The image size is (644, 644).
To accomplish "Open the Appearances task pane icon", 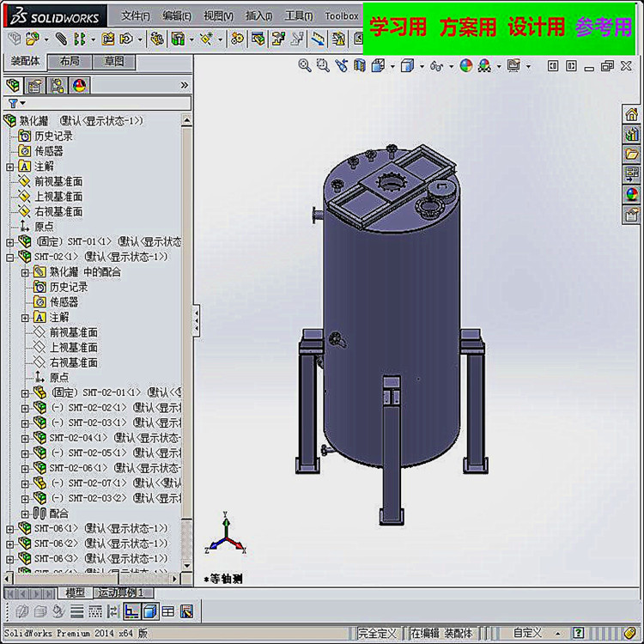I will (x=632, y=194).
